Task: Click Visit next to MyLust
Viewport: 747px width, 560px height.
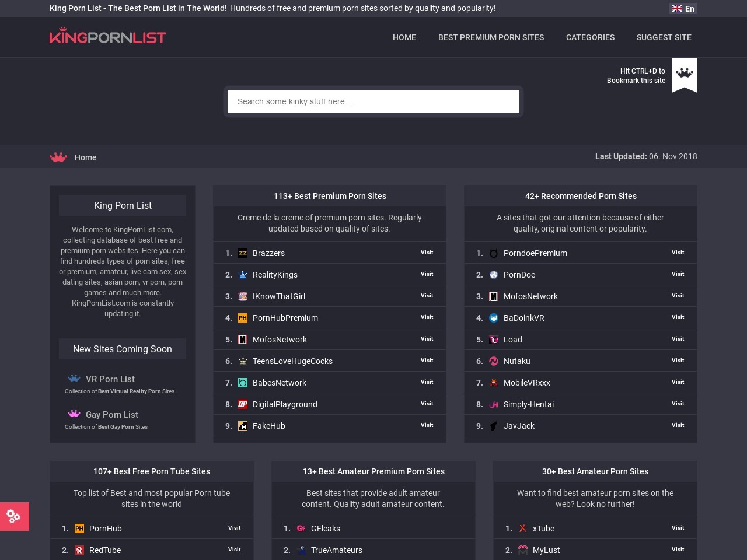Action: (678, 549)
